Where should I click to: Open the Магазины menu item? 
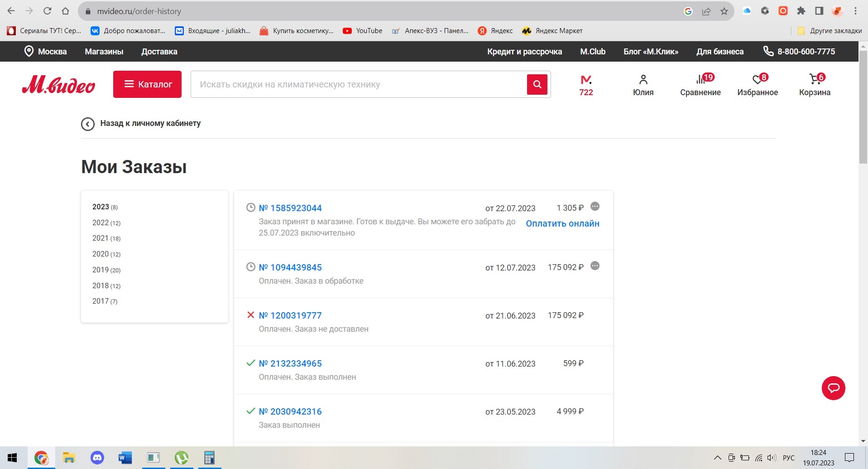104,52
